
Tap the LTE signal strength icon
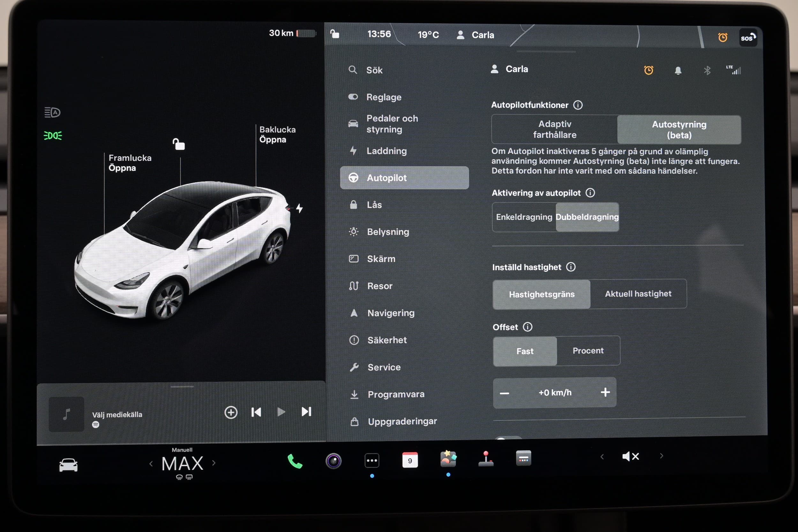[x=733, y=70]
